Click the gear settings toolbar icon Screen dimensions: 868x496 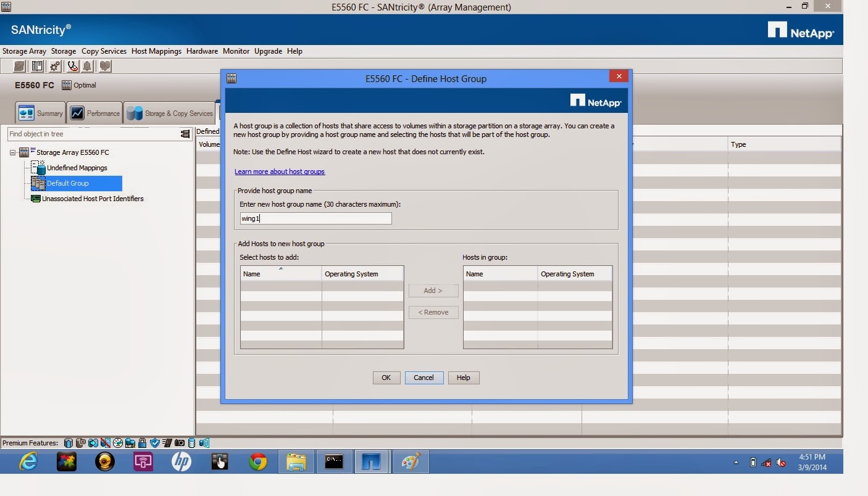click(54, 66)
